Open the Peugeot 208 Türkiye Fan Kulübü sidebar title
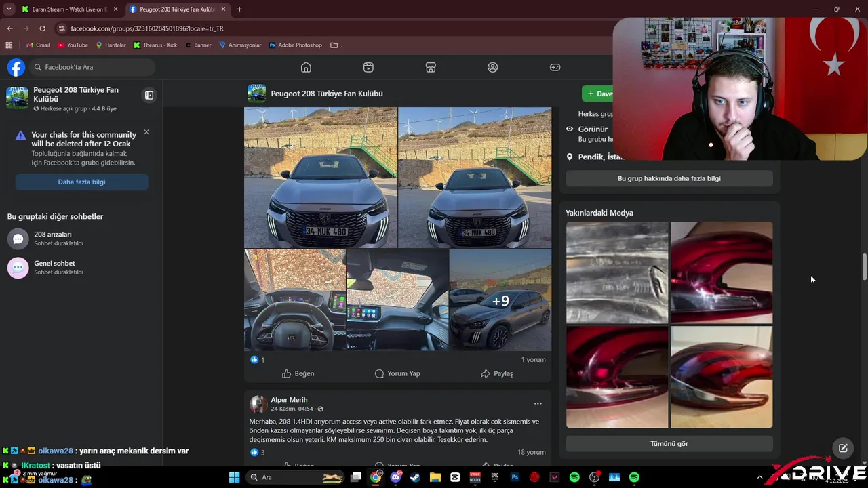 point(76,94)
